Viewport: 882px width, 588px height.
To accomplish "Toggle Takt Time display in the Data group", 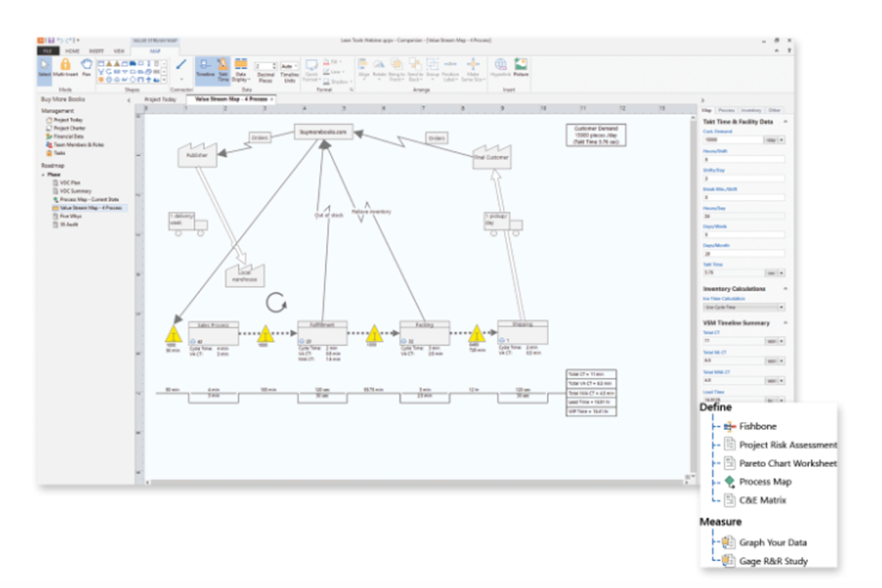I will (x=222, y=67).
